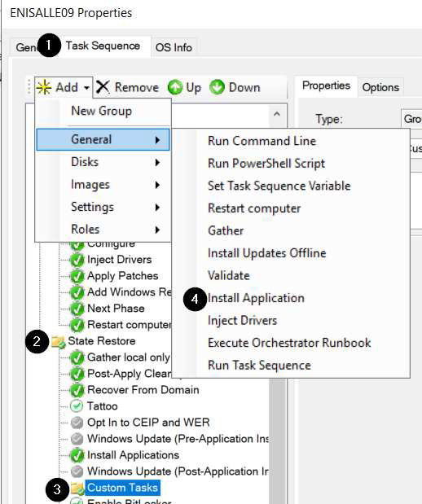
Task: Click the green Down arrow icon
Action: tap(218, 87)
